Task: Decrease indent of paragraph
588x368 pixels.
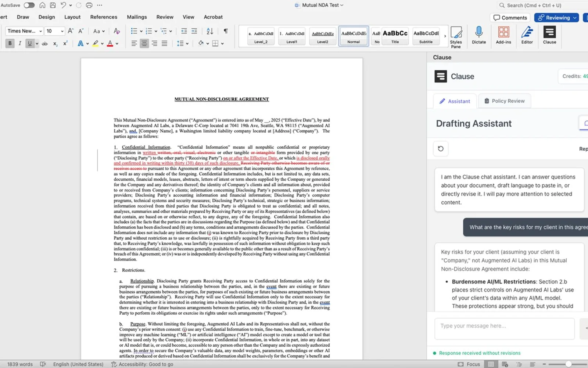Action: click(184, 31)
